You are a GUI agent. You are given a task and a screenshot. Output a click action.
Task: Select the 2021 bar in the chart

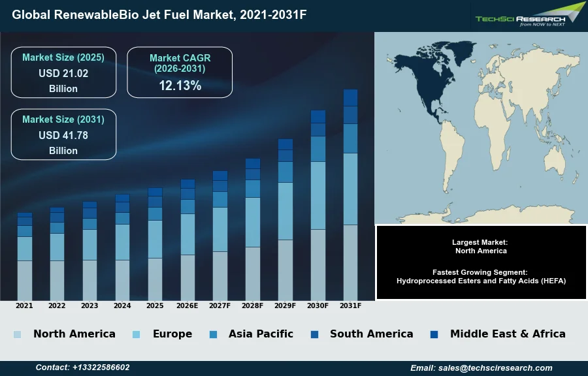point(25,257)
